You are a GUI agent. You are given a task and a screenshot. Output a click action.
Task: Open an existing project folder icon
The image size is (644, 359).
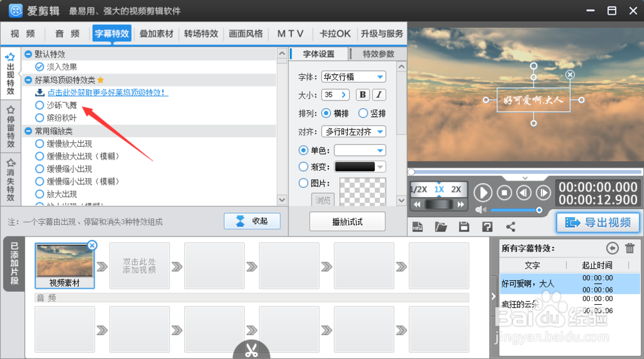[x=440, y=227]
